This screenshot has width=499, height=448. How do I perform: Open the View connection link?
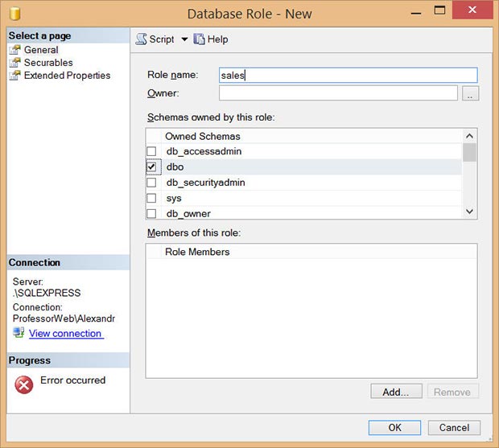click(x=66, y=333)
